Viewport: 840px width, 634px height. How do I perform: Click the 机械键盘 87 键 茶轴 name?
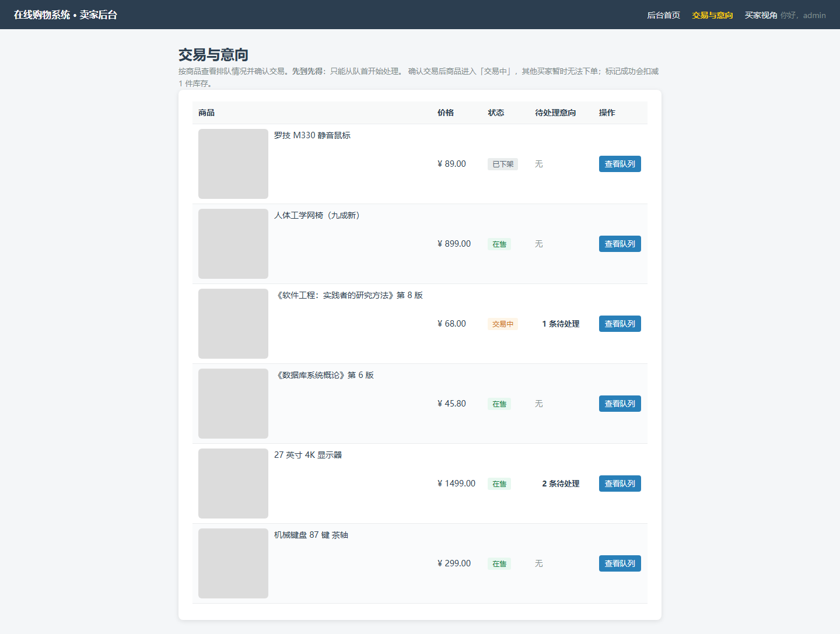coord(311,535)
